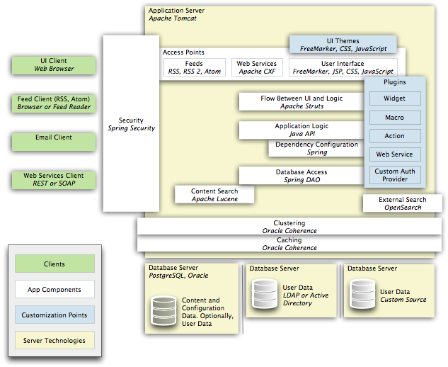Click the Web Service plugin box
Viewport: 448px width, 367px height.
(x=395, y=154)
